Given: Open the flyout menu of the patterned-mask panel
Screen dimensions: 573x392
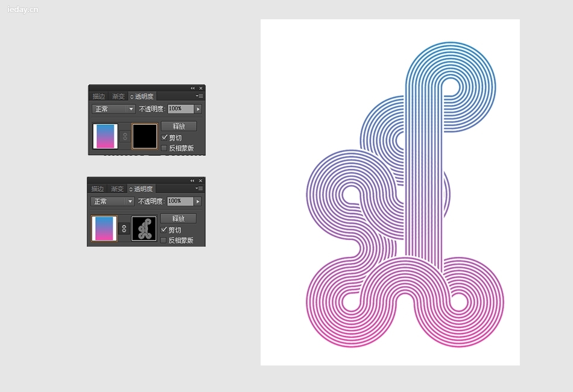Looking at the screenshot, I should pyautogui.click(x=199, y=189).
